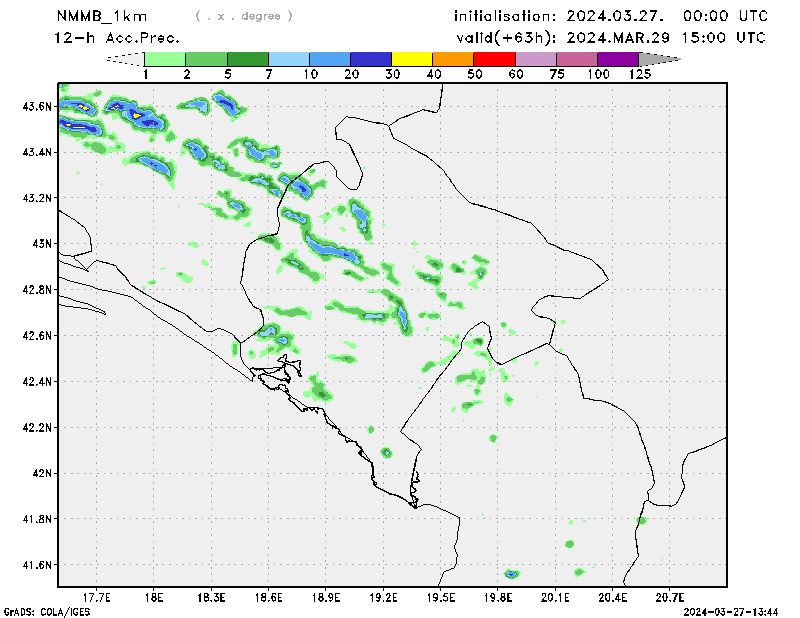Click the initialisation date 2024.03.27. text

pos(615,16)
